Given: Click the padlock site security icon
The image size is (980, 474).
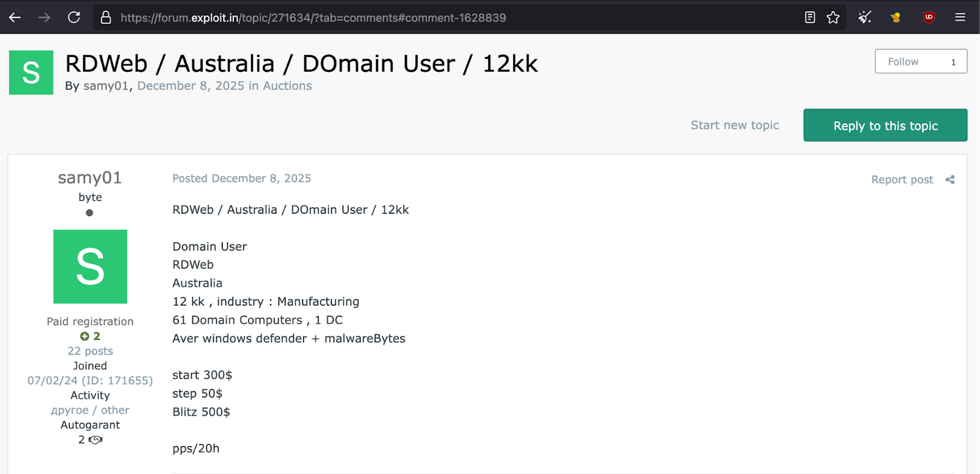Looking at the screenshot, I should [x=106, y=17].
